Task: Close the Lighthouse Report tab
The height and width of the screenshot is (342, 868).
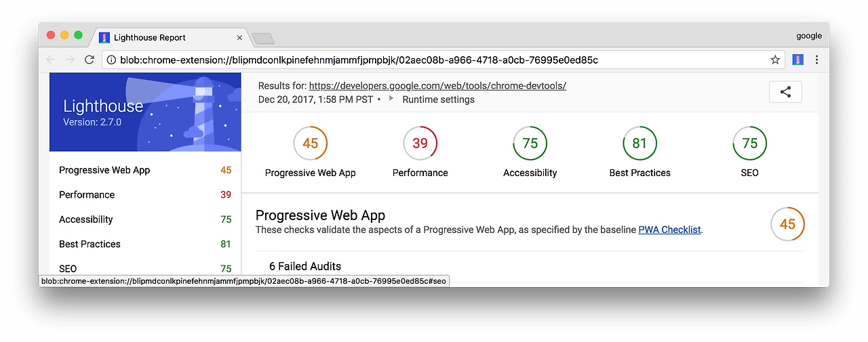Action: click(239, 38)
